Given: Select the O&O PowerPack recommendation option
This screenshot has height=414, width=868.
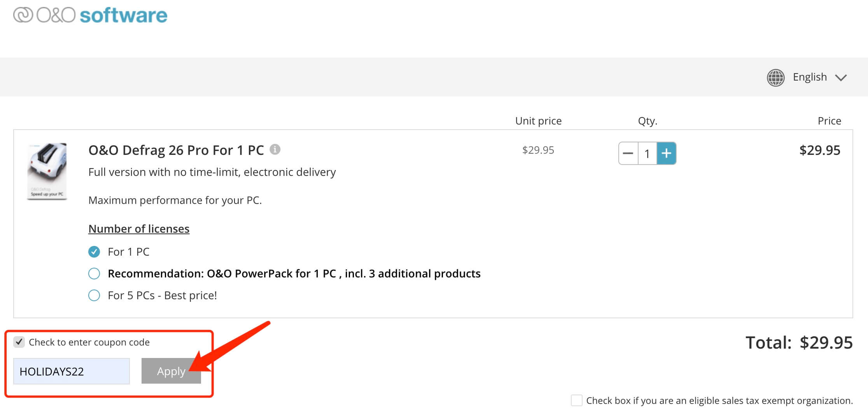Looking at the screenshot, I should point(94,274).
